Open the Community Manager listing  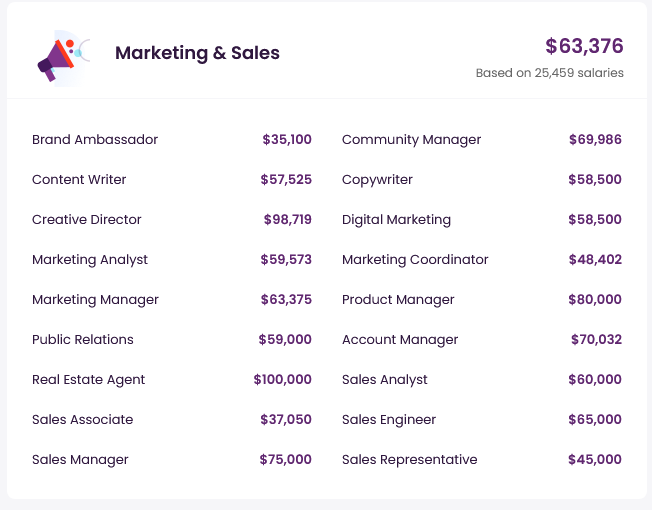click(x=411, y=140)
